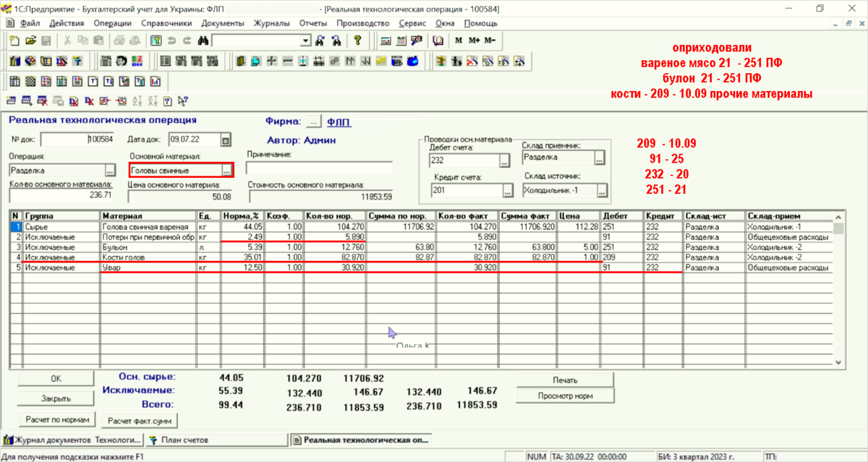Open the Файл menu
The image size is (868, 462).
tap(30, 23)
